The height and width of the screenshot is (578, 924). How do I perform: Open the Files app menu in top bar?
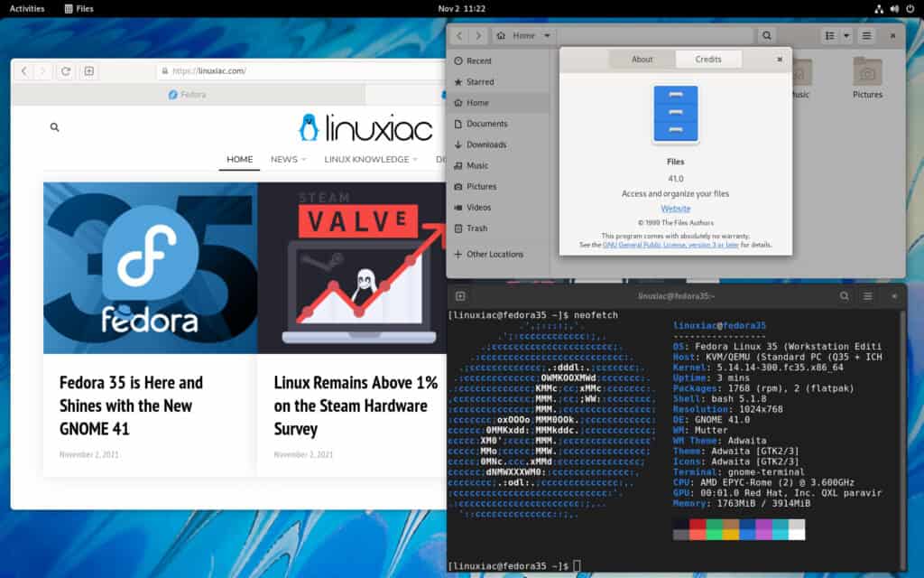[x=79, y=9]
